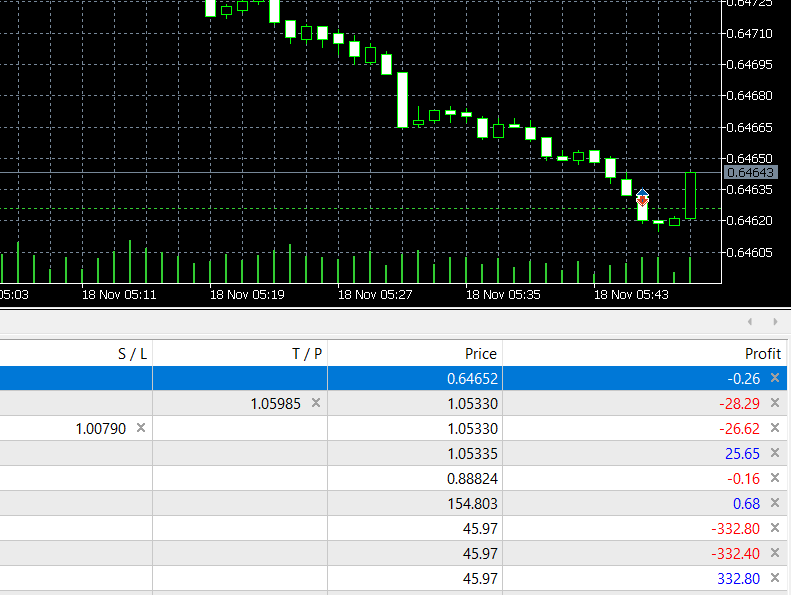Click the 18 Nov 05:43 time label
Image resolution: width=791 pixels, height=595 pixels.
click(x=631, y=295)
